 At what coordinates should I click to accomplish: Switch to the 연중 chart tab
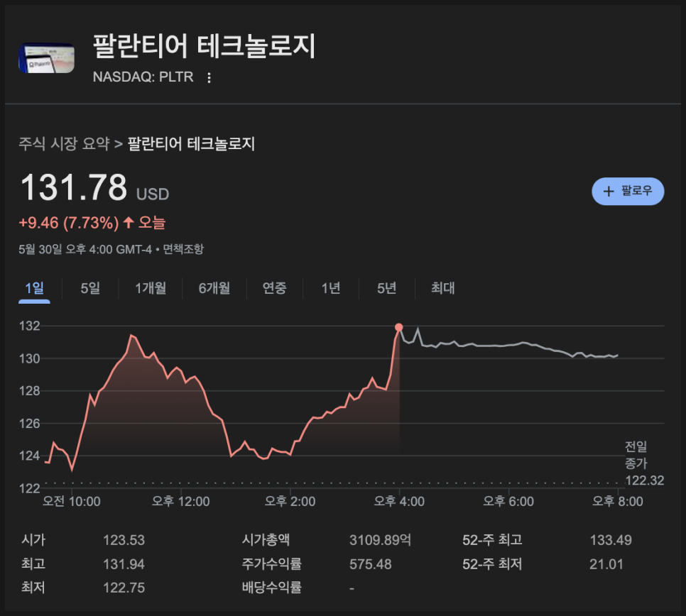pyautogui.click(x=274, y=288)
